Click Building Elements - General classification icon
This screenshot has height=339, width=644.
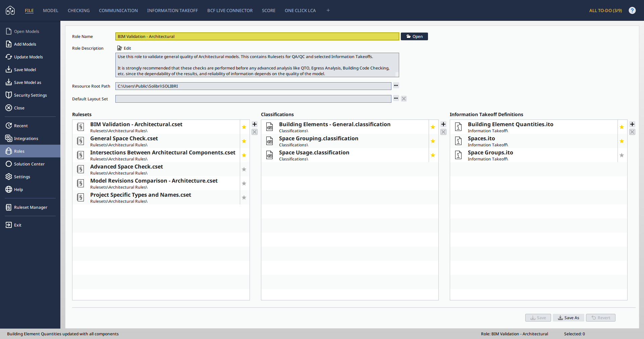270,127
